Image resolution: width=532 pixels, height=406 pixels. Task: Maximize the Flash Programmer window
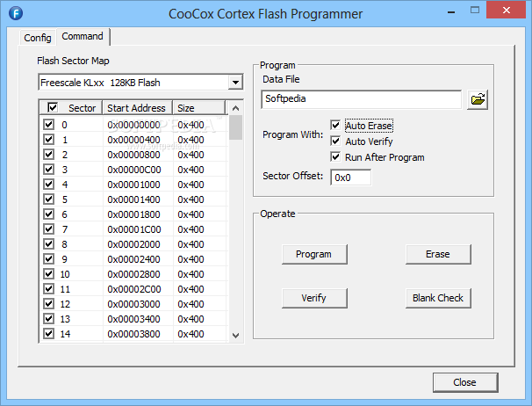475,11
